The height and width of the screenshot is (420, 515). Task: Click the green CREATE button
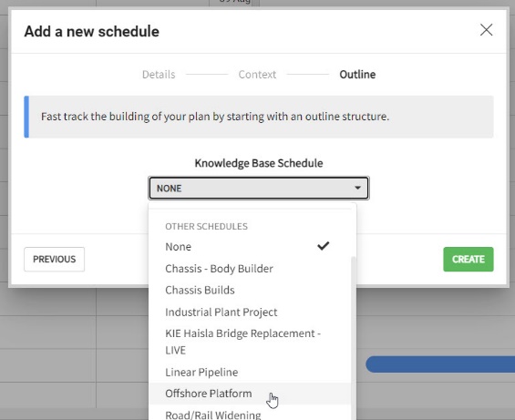click(x=468, y=259)
